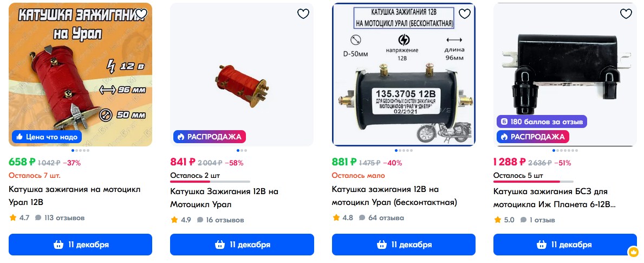View the 64 отзыва reviews
This screenshot has height=263, width=644.
tap(381, 218)
